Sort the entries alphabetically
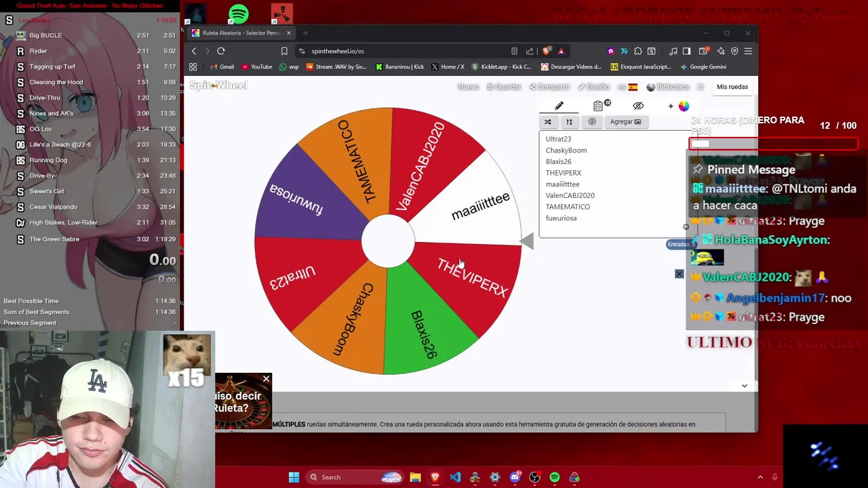The width and height of the screenshot is (868, 488). pyautogui.click(x=570, y=121)
